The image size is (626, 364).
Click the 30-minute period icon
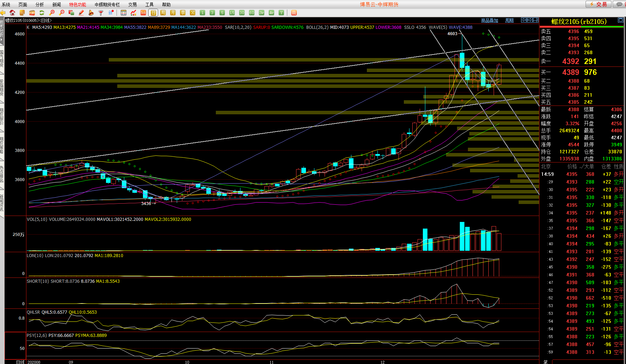(x=242, y=13)
